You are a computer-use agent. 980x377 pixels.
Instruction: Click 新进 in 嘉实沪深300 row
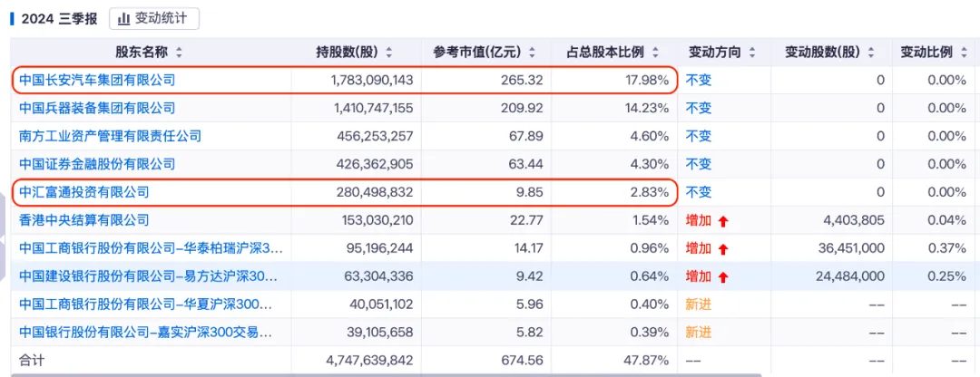699,332
